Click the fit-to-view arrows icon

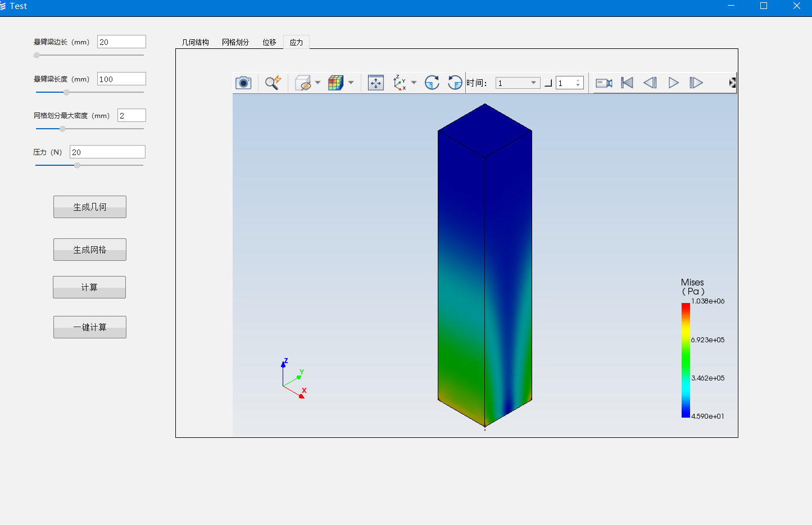coord(376,83)
